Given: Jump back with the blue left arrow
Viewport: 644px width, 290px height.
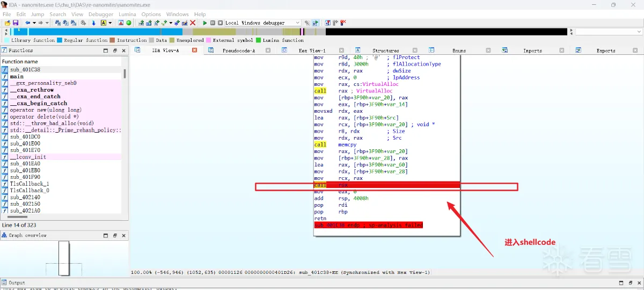Looking at the screenshot, I should click(28, 23).
